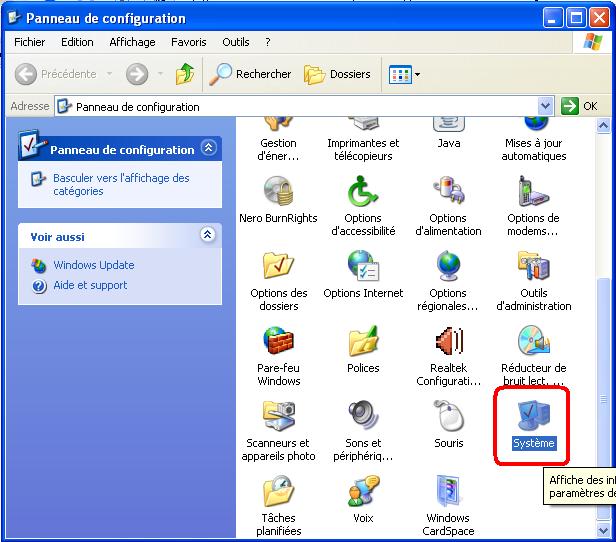Viewport: 616px width, 542px height.
Task: Open the Affichage menu
Action: tap(132, 42)
